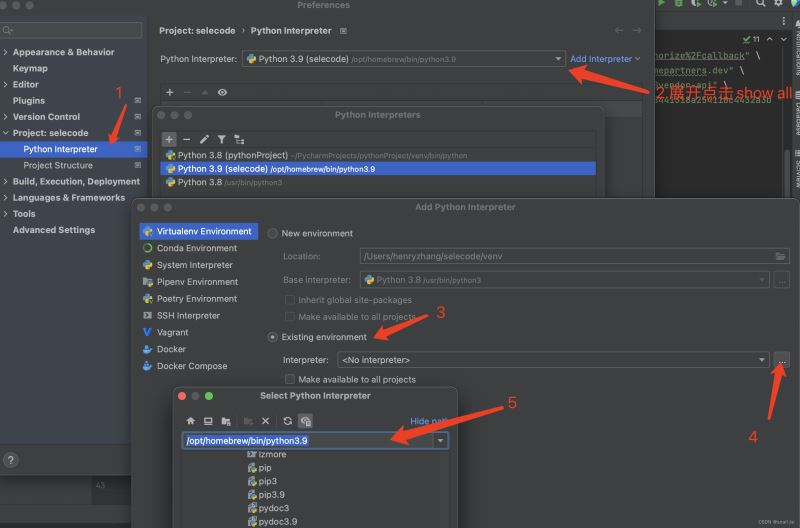Select New environment radio button
The width and height of the screenshot is (800, 528).
pyautogui.click(x=273, y=233)
